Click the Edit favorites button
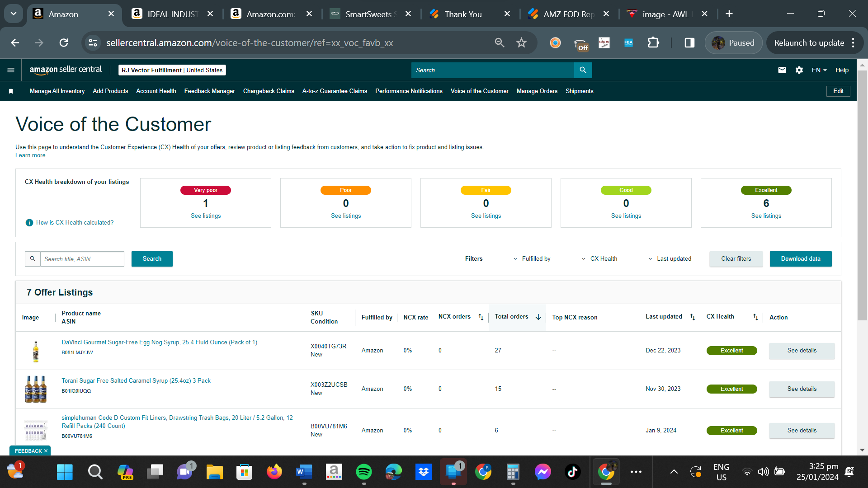868x488 pixels. (839, 91)
